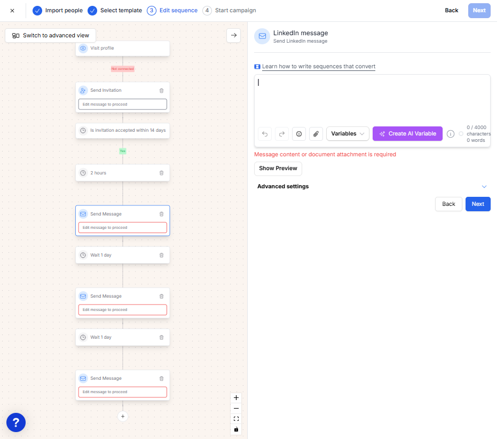
Task: Click the '0 / 4000 characters' counter
Action: 478,131
